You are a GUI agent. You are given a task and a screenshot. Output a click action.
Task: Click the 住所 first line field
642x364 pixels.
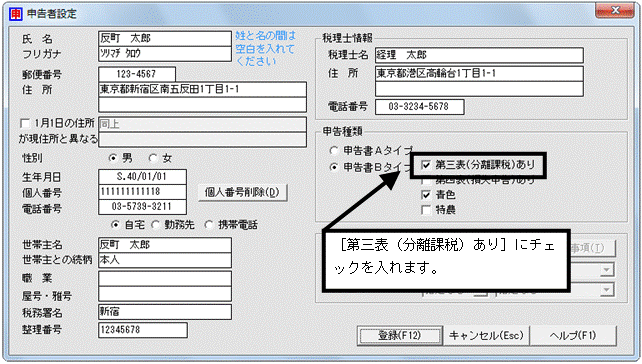pos(202,89)
